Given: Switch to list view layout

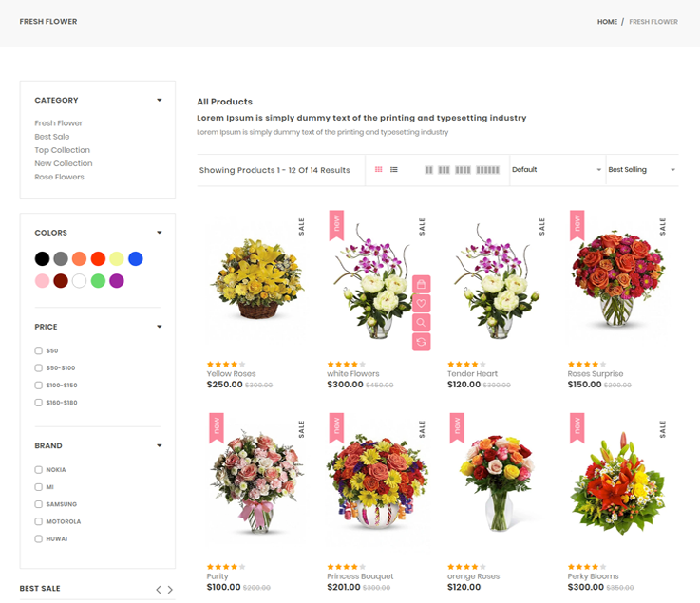Looking at the screenshot, I should click(394, 170).
